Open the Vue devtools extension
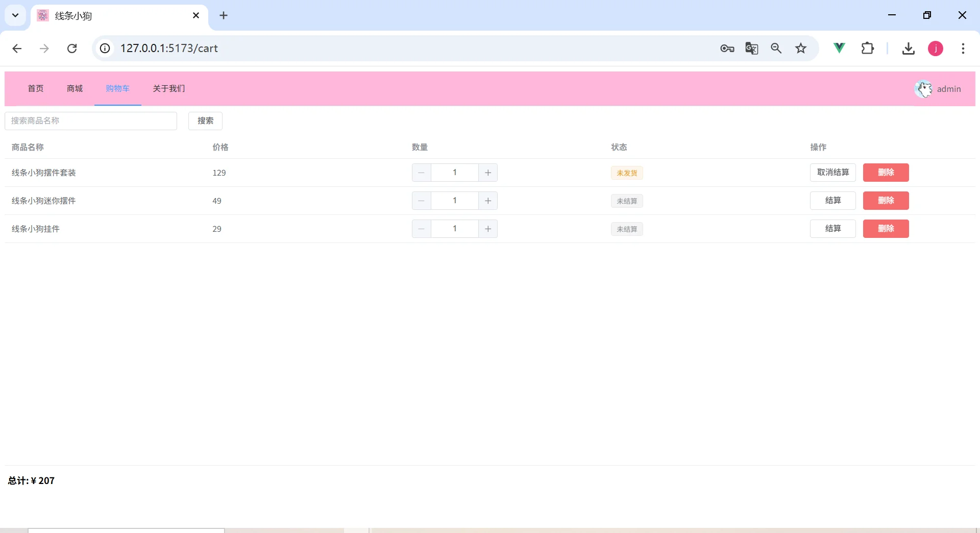Image resolution: width=980 pixels, height=533 pixels. 839,49
